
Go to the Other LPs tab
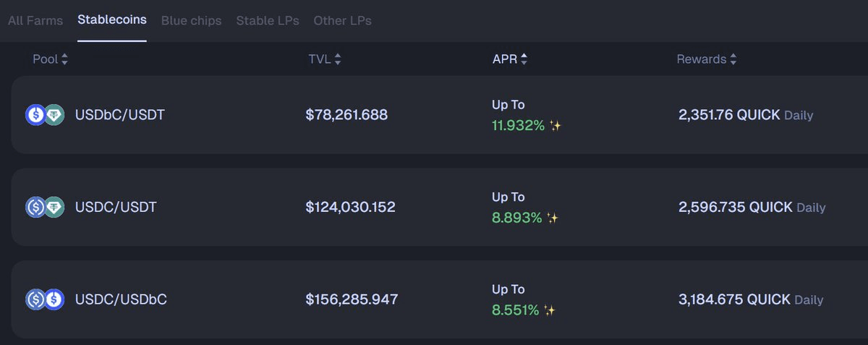pyautogui.click(x=342, y=20)
